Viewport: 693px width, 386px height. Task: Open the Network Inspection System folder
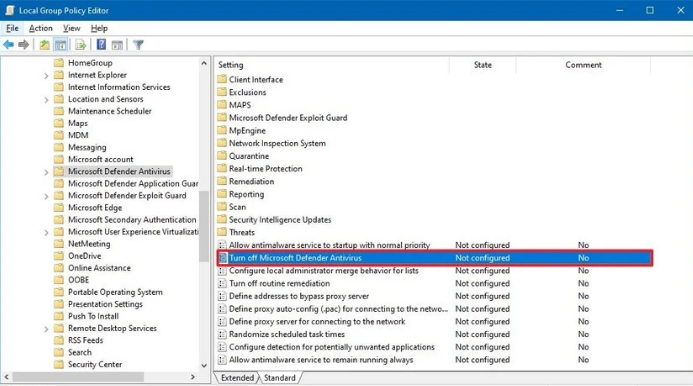[277, 143]
